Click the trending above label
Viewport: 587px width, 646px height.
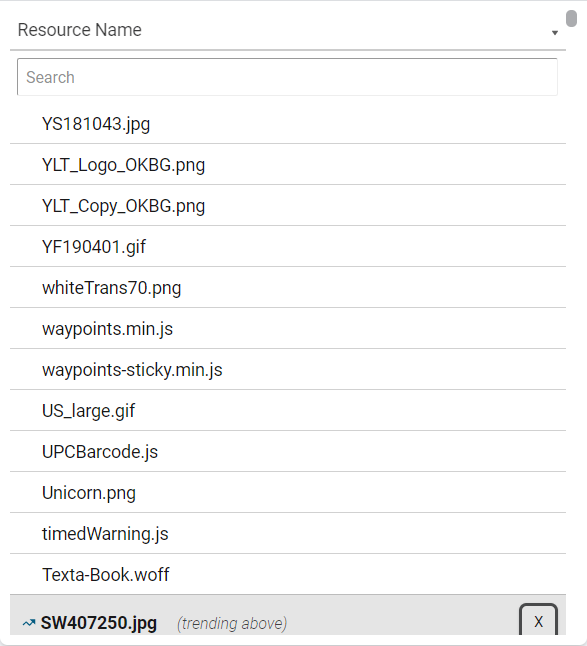pos(232,623)
